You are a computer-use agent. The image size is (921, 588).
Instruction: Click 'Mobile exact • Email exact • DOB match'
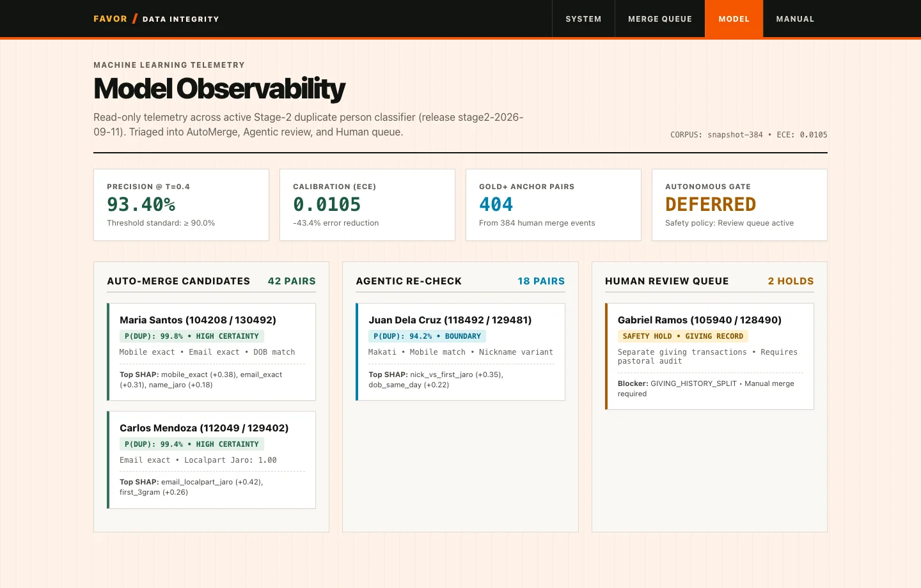(207, 352)
